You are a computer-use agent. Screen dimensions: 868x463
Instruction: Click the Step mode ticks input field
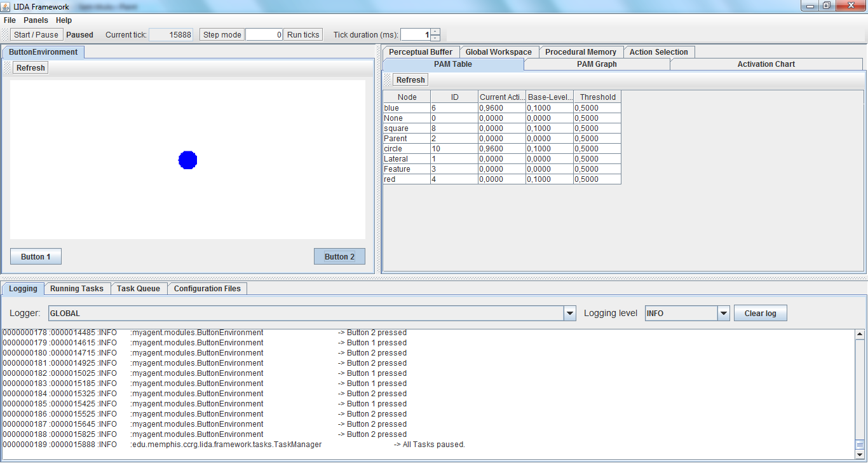(x=264, y=35)
